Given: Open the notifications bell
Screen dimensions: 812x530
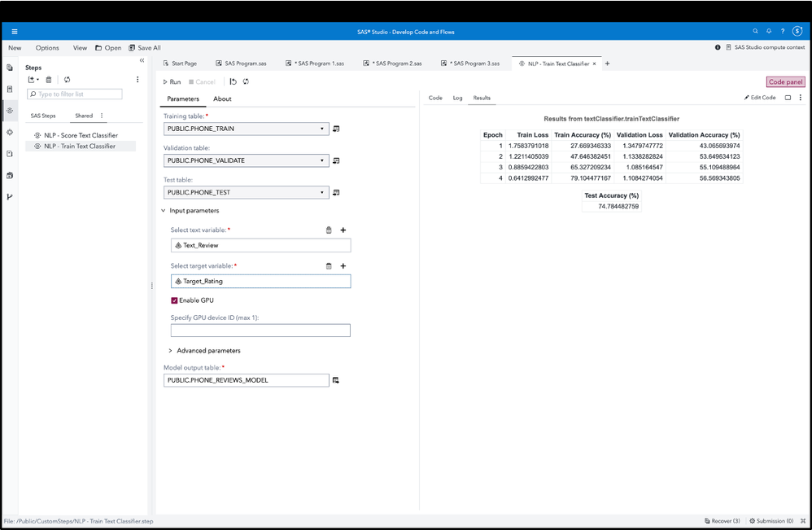Looking at the screenshot, I should click(769, 31).
